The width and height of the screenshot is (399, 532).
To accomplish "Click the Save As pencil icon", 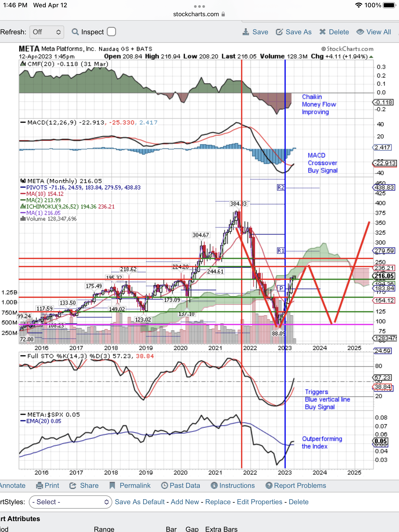I will [x=279, y=32].
